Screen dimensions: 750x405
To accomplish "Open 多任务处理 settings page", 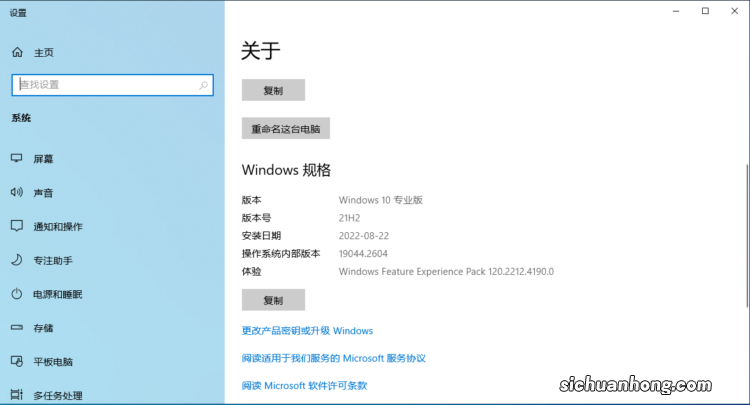I will (58, 395).
